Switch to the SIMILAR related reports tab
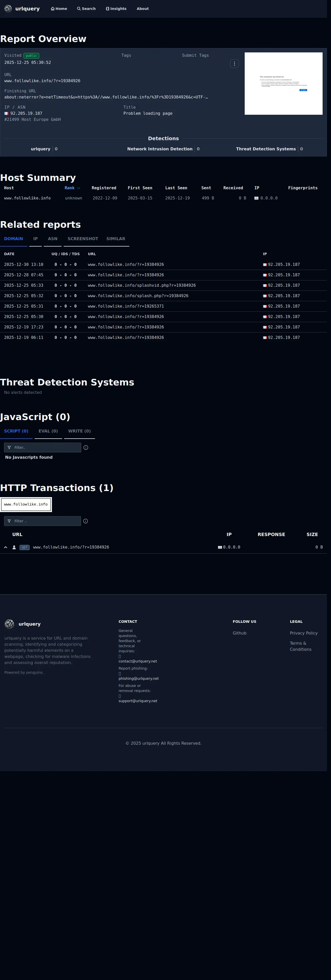331x980 pixels. tap(116, 239)
